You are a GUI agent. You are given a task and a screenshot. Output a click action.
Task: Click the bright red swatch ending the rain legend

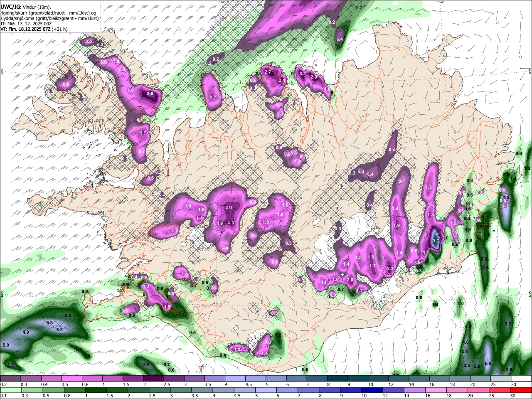520,390
